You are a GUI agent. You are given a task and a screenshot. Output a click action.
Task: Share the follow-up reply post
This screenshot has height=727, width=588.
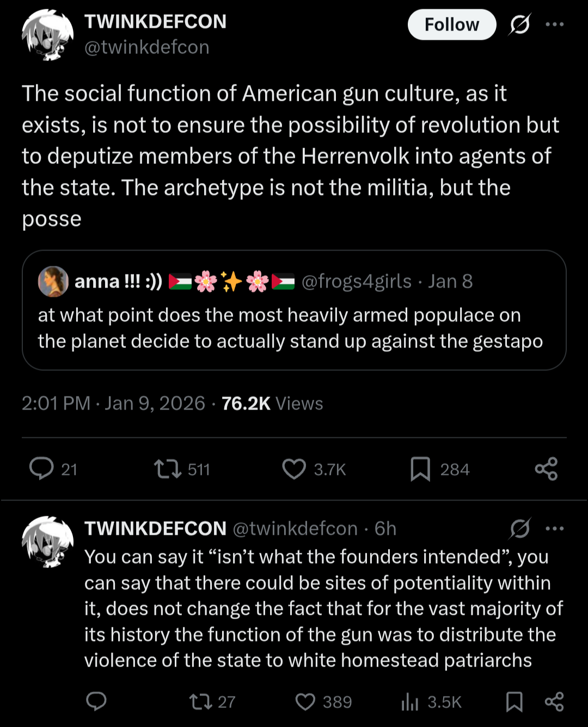coord(554,701)
